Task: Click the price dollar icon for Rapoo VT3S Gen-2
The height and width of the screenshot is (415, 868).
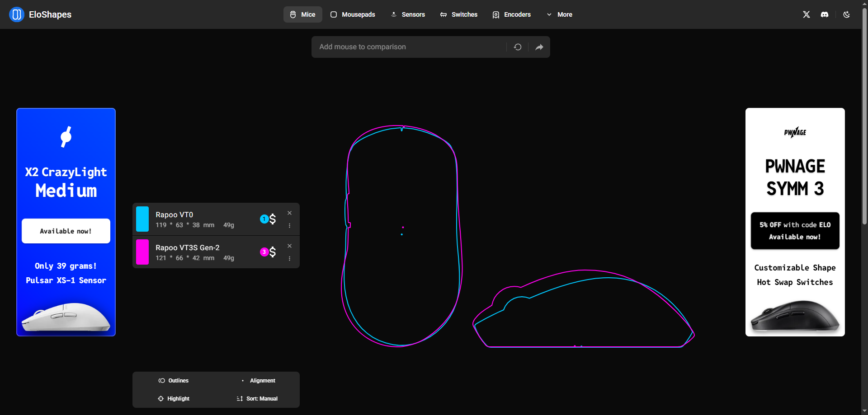Action: point(273,252)
